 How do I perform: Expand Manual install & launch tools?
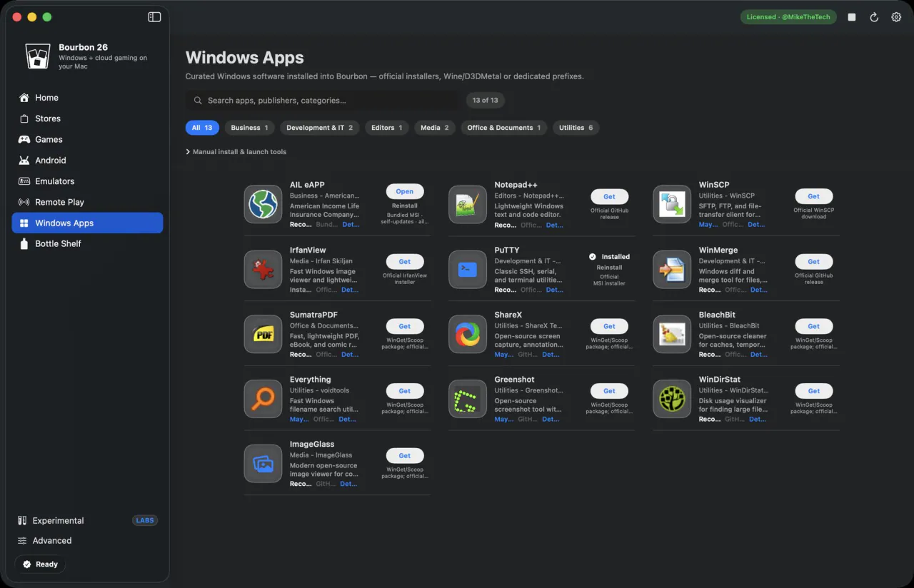pos(236,152)
